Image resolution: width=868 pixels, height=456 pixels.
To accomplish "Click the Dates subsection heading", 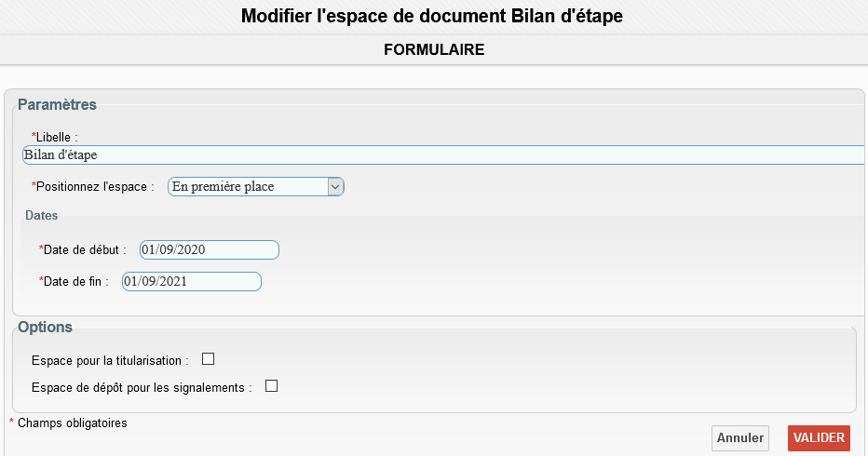I will coord(41,215).
